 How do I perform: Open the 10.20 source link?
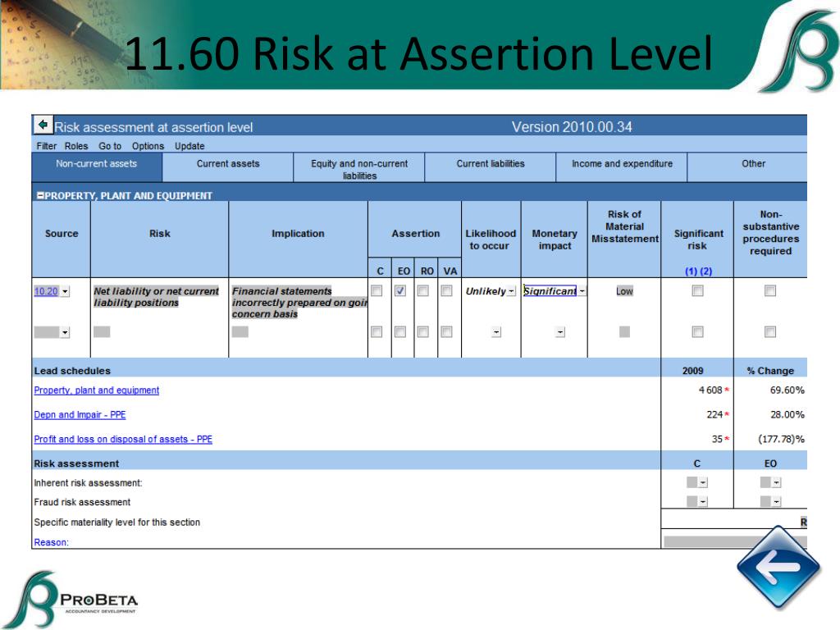[x=46, y=291]
